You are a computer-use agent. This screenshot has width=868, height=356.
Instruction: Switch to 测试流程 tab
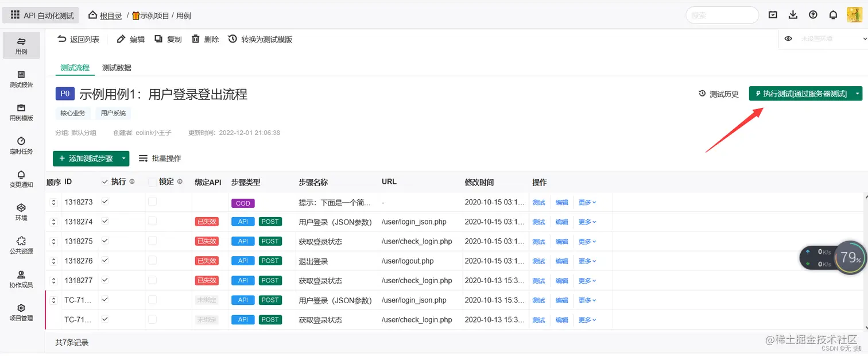(75, 68)
